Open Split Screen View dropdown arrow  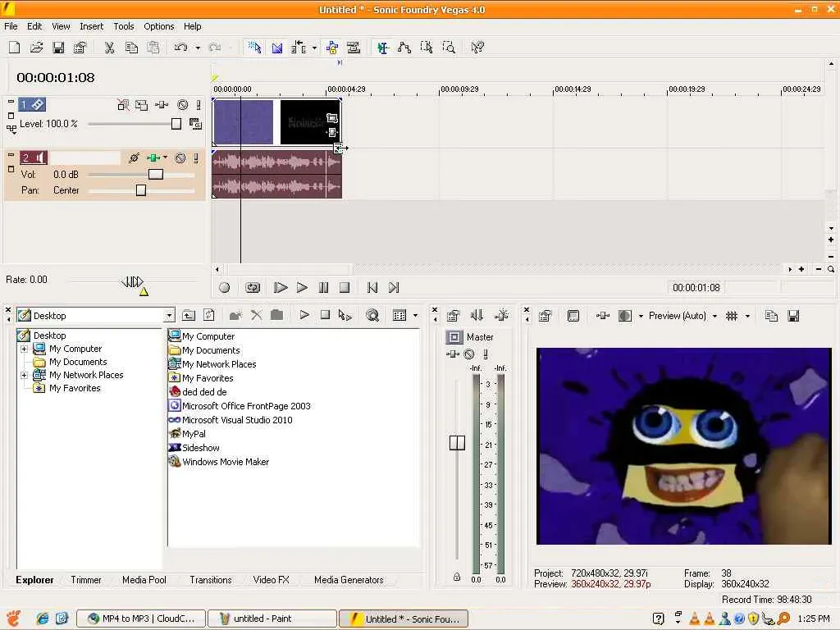[x=641, y=316]
